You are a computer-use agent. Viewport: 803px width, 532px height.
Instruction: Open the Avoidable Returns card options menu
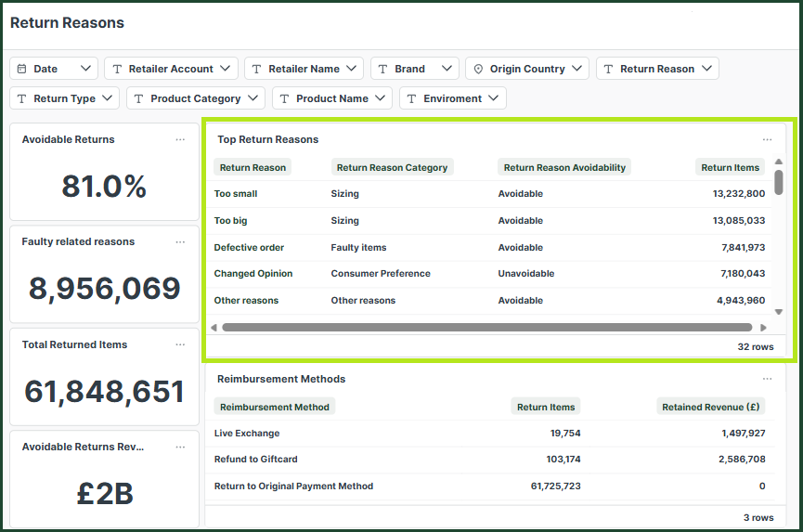coord(180,140)
